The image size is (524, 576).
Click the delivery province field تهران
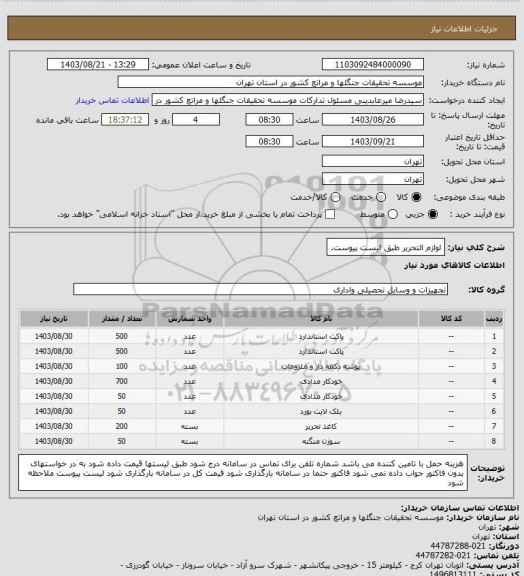click(373, 161)
